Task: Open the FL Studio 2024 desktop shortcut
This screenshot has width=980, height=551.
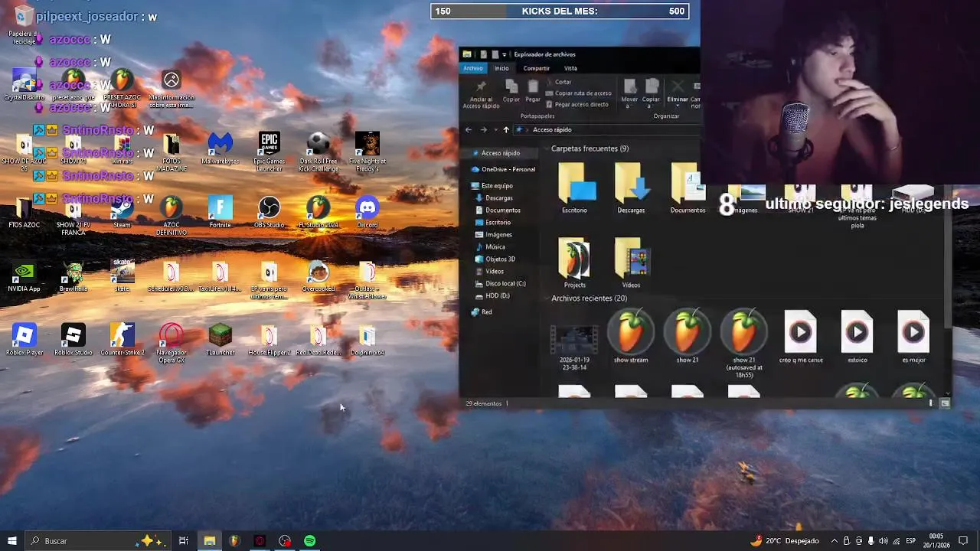Action: [x=318, y=212]
